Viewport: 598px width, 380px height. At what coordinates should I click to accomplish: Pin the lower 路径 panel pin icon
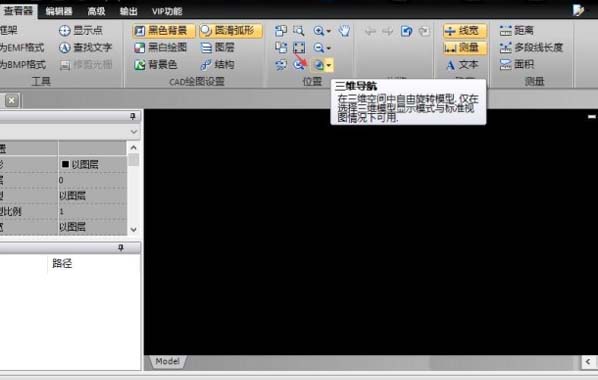[121, 248]
